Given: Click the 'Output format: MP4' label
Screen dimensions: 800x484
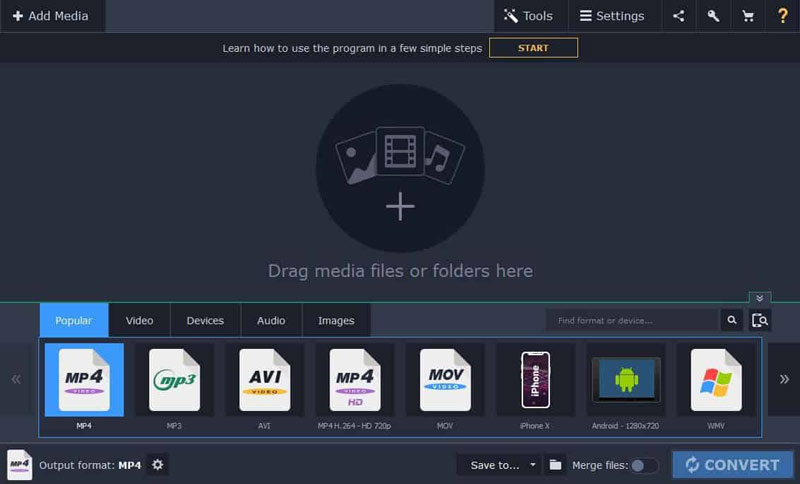Looking at the screenshot, I should pyautogui.click(x=90, y=465).
